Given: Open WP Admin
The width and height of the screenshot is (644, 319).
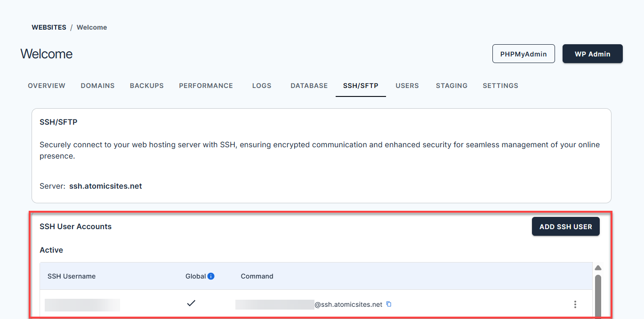Looking at the screenshot, I should [x=592, y=54].
